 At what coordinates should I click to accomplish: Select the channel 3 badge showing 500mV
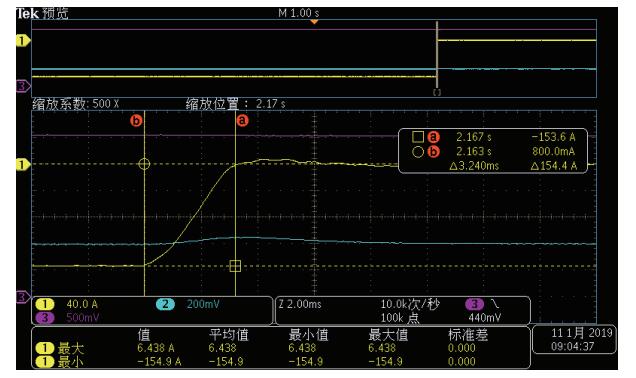(x=45, y=317)
